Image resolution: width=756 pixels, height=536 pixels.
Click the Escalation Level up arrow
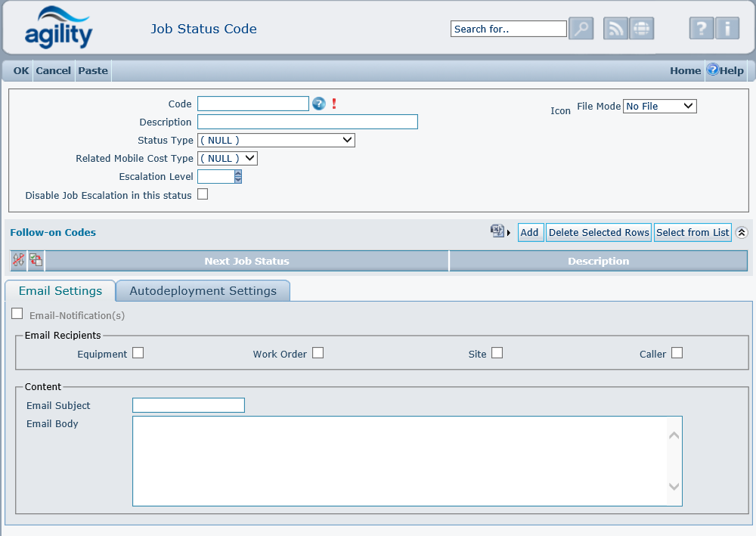(x=238, y=173)
